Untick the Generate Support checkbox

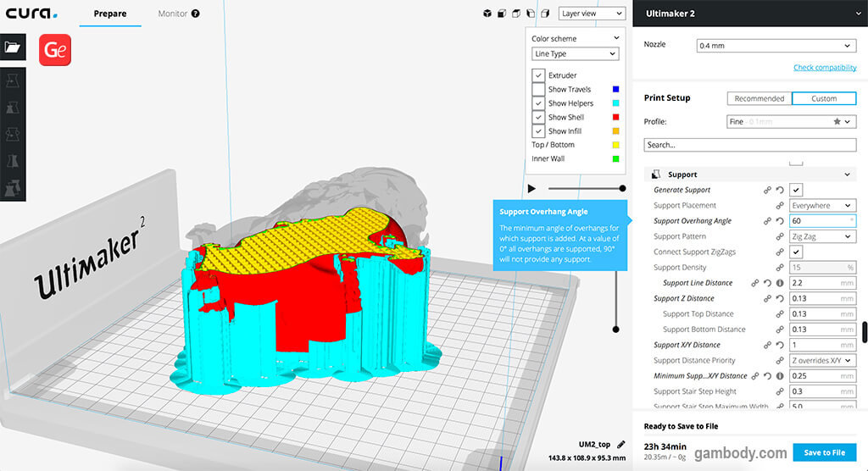796,190
